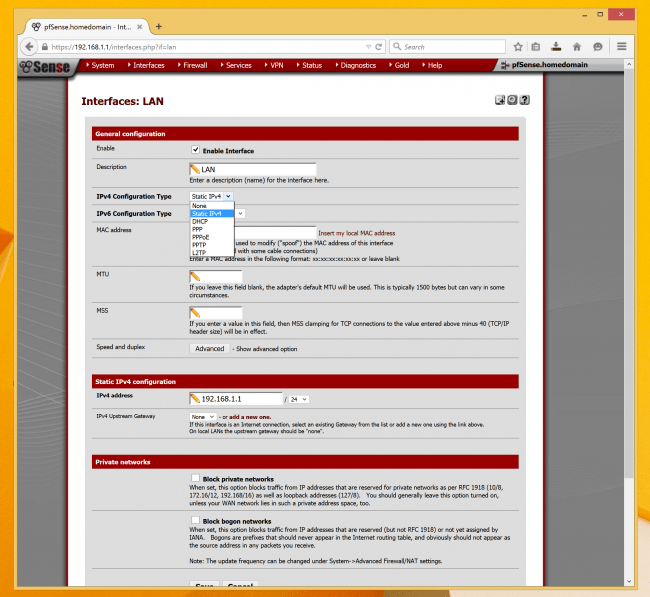
Task: Enable Block bogon networks checkbox
Action: click(x=196, y=521)
